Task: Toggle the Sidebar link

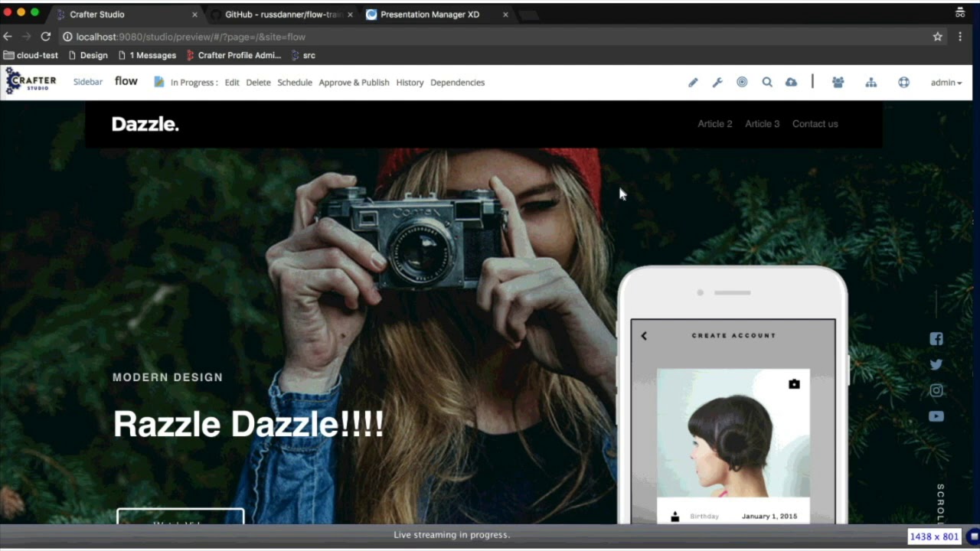Action: point(88,82)
